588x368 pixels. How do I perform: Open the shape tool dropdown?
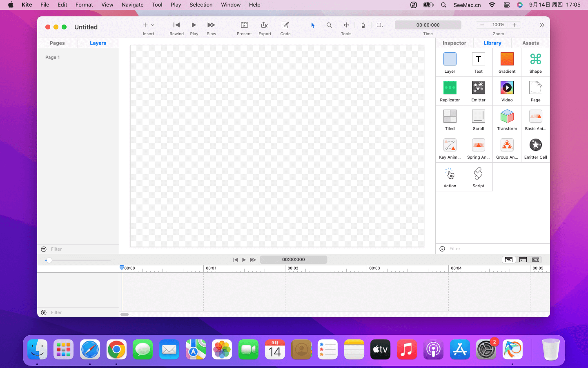380,25
